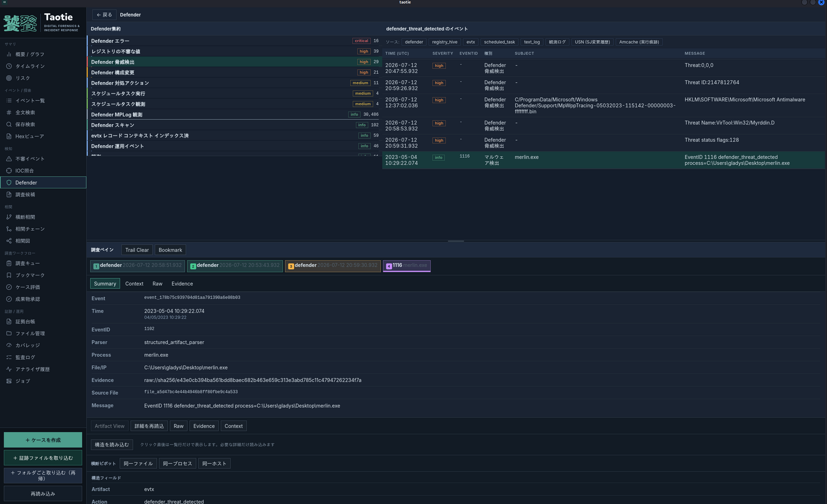
Task: Toggle the defender source filter chip
Action: [414, 42]
